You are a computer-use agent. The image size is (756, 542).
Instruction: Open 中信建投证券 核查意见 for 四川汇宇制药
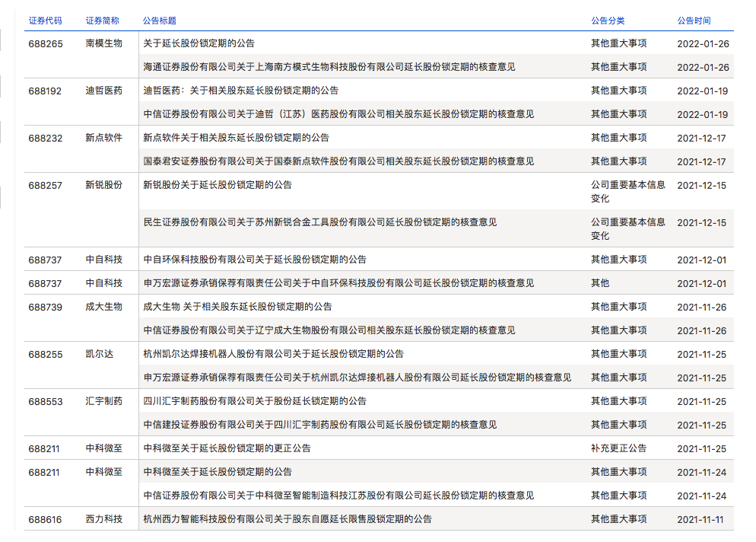click(320, 426)
